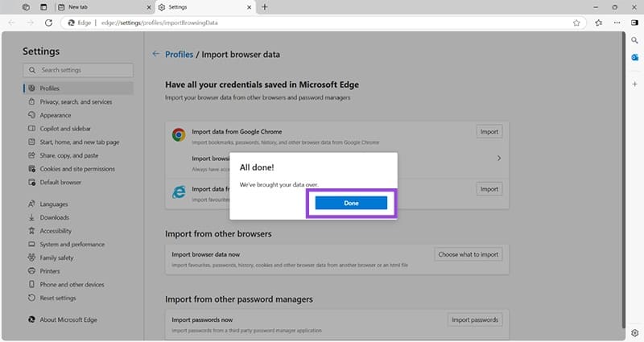Viewport: 644px width, 342px height.
Task: Select Privacy, search, and services
Action: (x=76, y=102)
